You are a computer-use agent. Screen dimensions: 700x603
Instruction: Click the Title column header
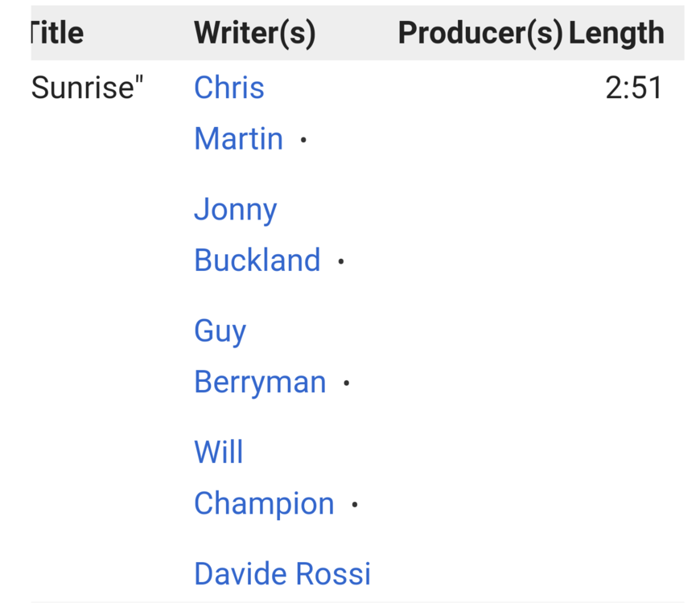pyautogui.click(x=57, y=33)
